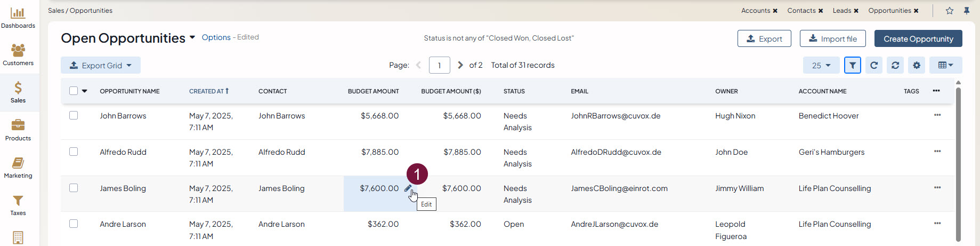The height and width of the screenshot is (246, 980).
Task: Switch to the Leads pinned tab
Action: point(841,11)
